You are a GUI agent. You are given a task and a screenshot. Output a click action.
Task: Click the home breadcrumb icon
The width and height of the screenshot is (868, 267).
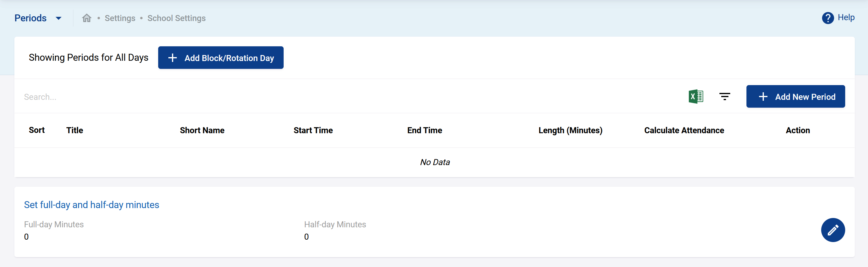coord(87,18)
